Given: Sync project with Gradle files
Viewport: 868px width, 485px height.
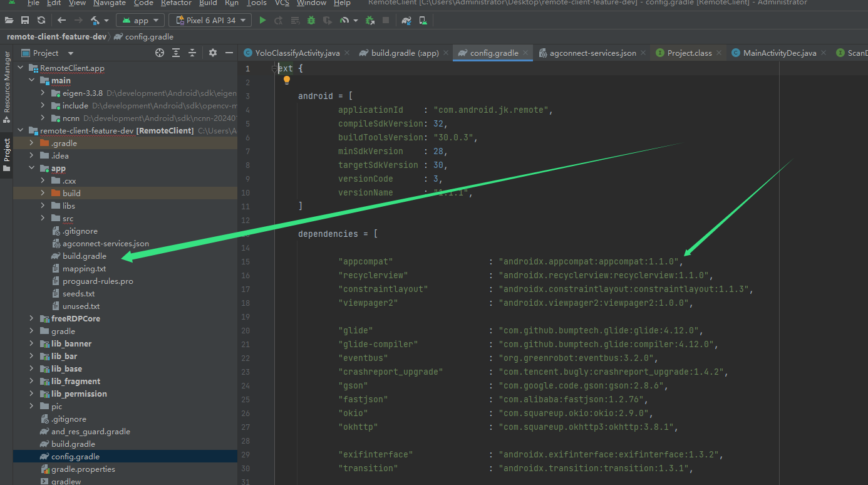Looking at the screenshot, I should click(405, 20).
